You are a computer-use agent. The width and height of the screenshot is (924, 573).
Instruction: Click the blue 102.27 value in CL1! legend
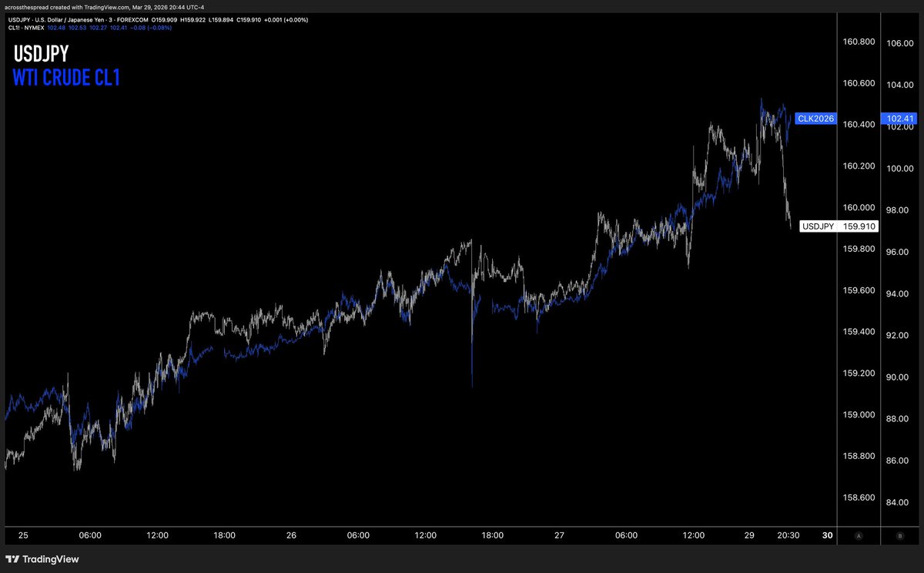98,28
